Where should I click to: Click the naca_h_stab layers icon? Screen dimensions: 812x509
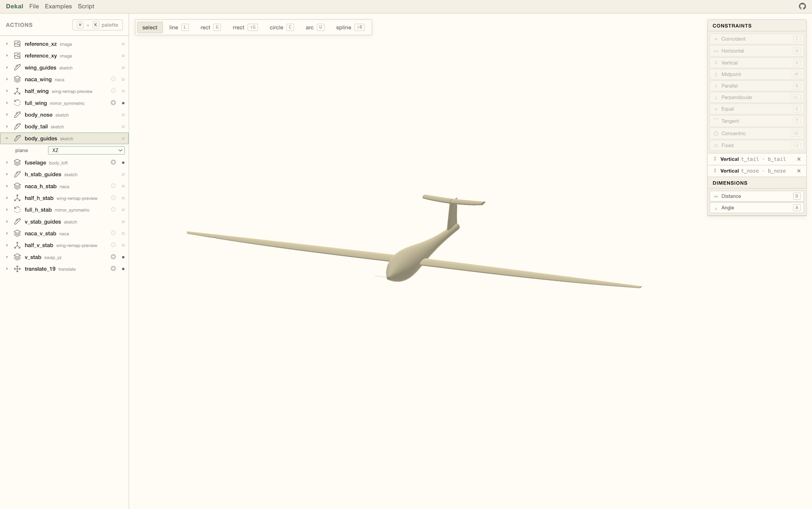point(17,186)
